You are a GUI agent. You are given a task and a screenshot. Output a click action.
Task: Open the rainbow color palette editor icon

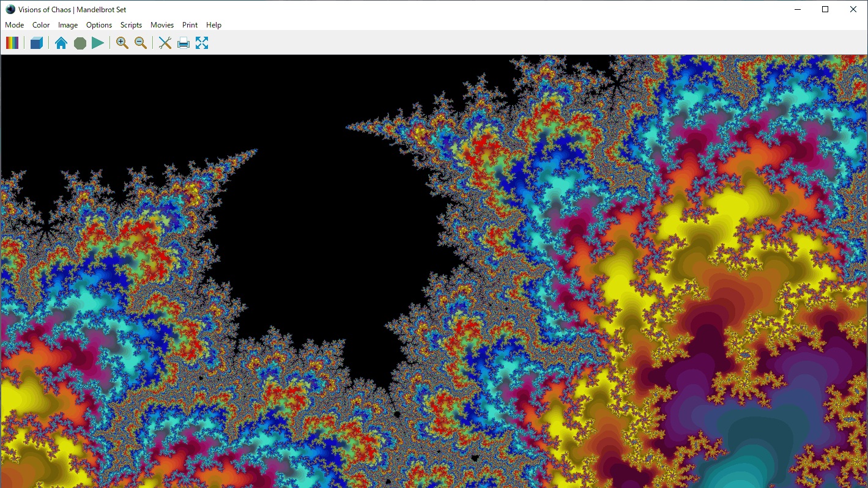tap(12, 43)
